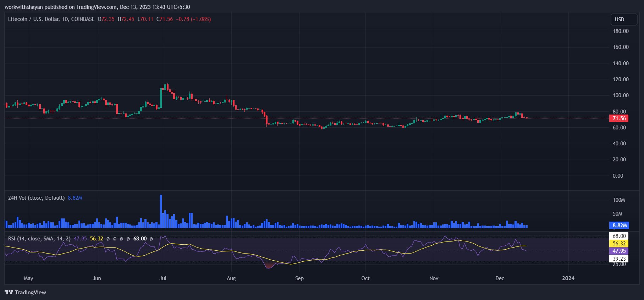644x300 pixels.
Task: Click the 180.00 price axis label
Action: click(621, 31)
